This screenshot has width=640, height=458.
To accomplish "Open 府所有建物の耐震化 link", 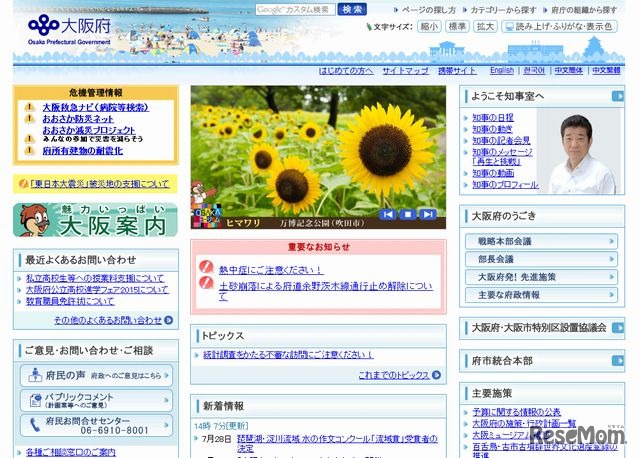I will point(82,151).
